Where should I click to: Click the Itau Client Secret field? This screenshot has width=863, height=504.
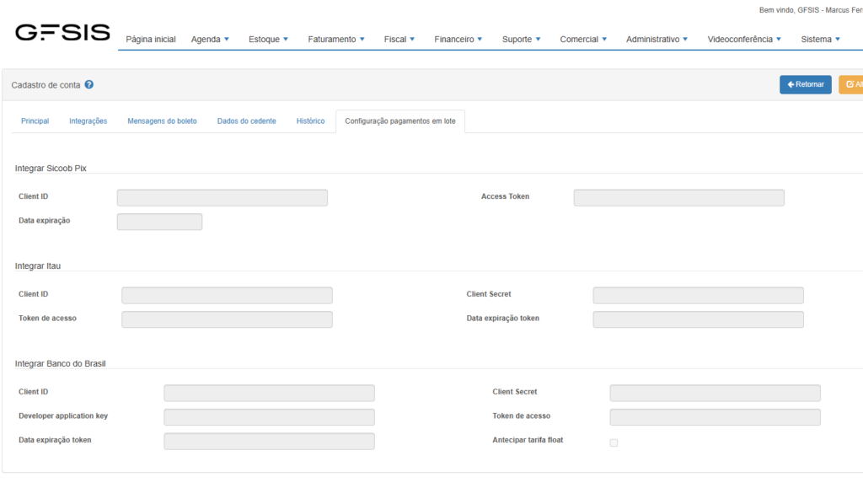point(698,296)
